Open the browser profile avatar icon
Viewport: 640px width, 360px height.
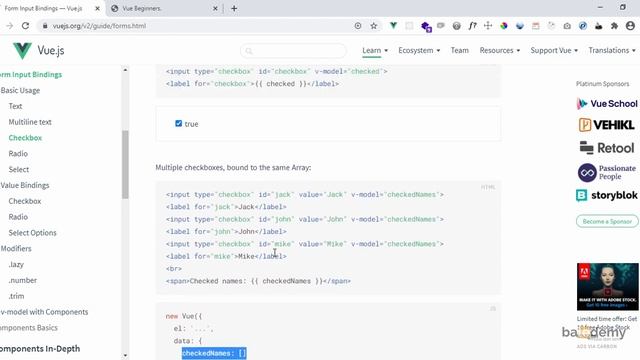[x=630, y=26]
